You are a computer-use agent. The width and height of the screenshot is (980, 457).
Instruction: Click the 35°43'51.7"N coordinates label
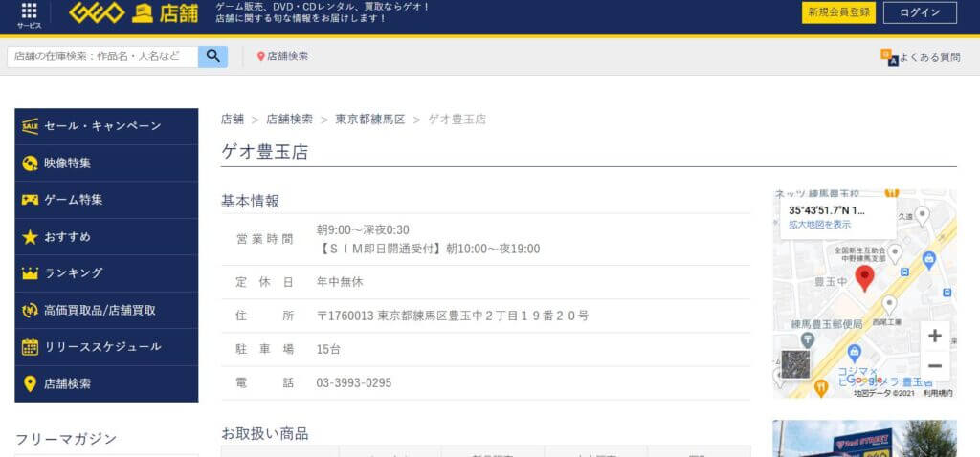[x=827, y=210]
